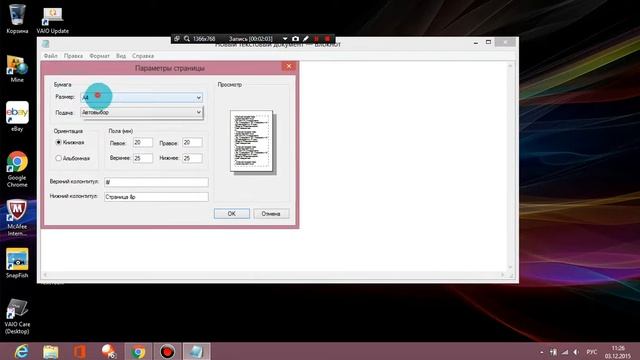The image size is (640, 360).
Task: Click the Notepad vertical scrollbar down arrow
Action: [x=510, y=267]
